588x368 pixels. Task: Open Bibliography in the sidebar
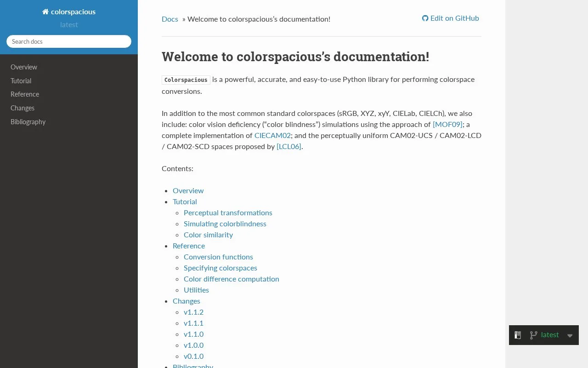tap(28, 122)
